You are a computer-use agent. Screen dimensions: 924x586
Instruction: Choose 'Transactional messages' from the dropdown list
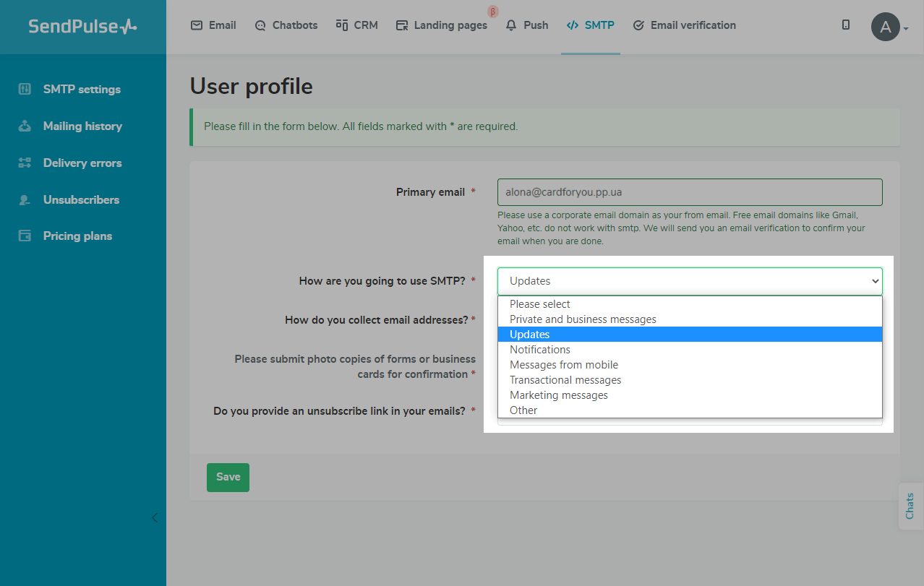click(565, 380)
